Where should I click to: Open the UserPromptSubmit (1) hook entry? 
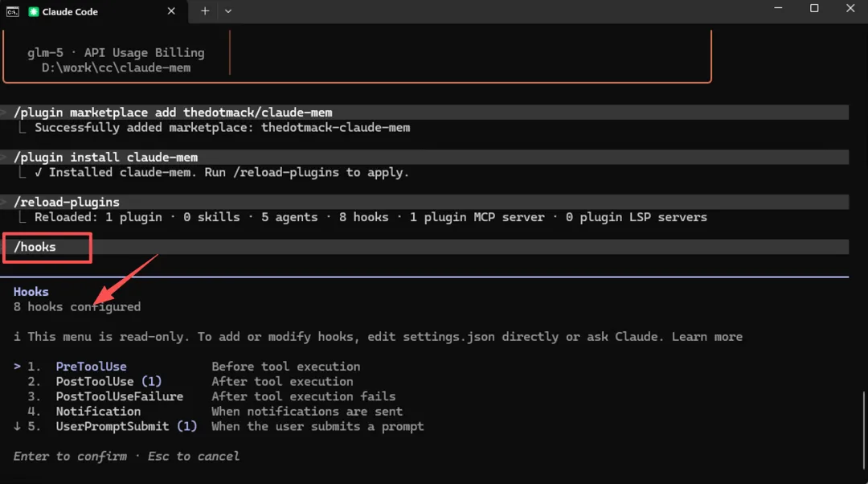[x=126, y=426]
